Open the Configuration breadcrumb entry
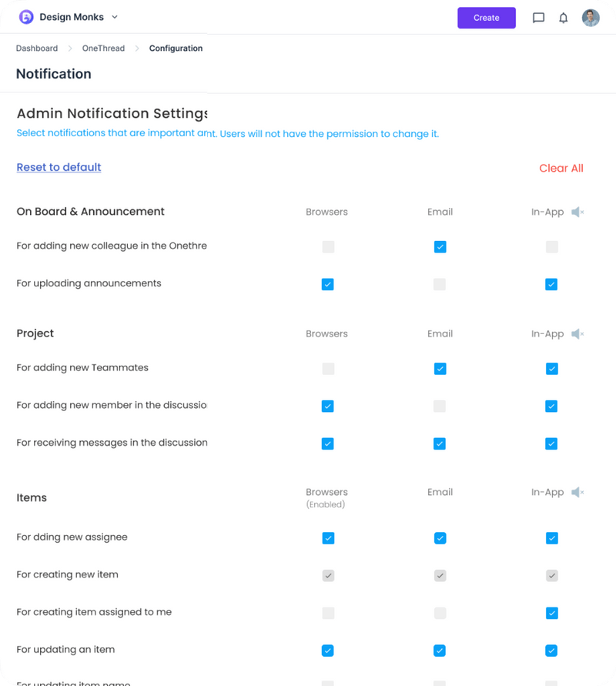Screen dimensions: 616x686 pos(176,48)
